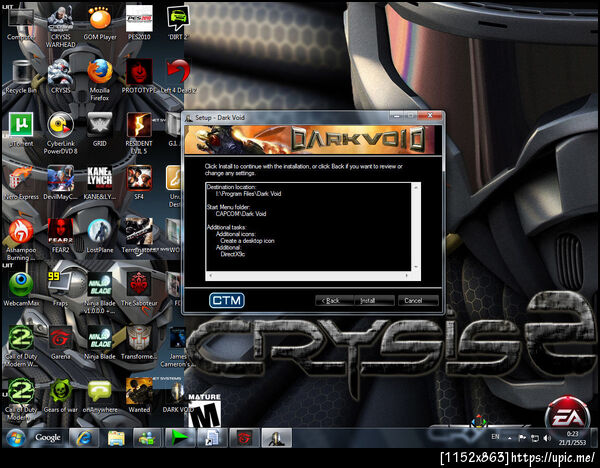The width and height of the screenshot is (600, 468).
Task: Open the volume control in the tray
Action: pyautogui.click(x=547, y=438)
